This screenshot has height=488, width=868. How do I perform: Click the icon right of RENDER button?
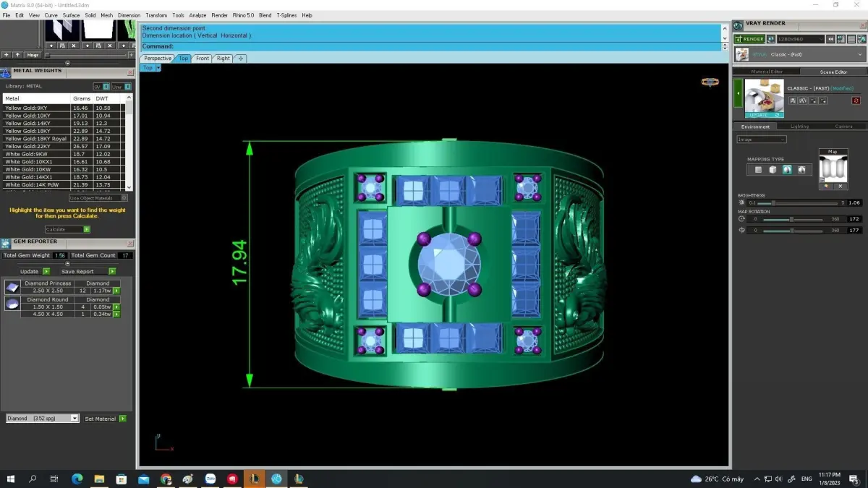click(771, 39)
